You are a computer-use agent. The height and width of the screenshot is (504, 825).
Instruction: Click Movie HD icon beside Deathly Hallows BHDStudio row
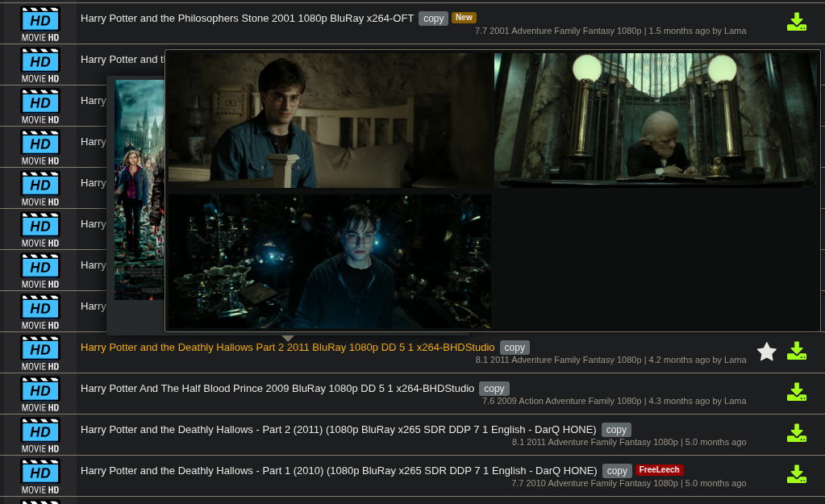coord(40,352)
